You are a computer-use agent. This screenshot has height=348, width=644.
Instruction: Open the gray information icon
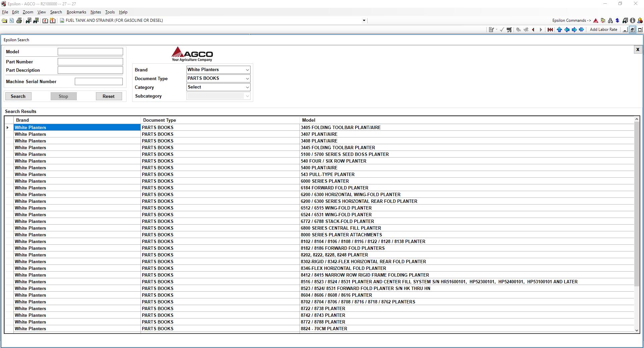coord(633,20)
